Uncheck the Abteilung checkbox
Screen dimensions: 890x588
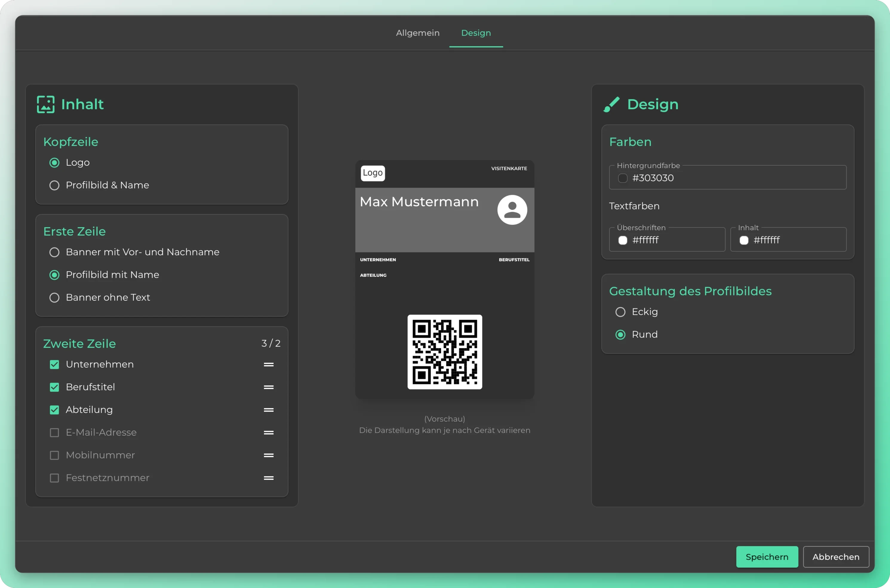[54, 410]
